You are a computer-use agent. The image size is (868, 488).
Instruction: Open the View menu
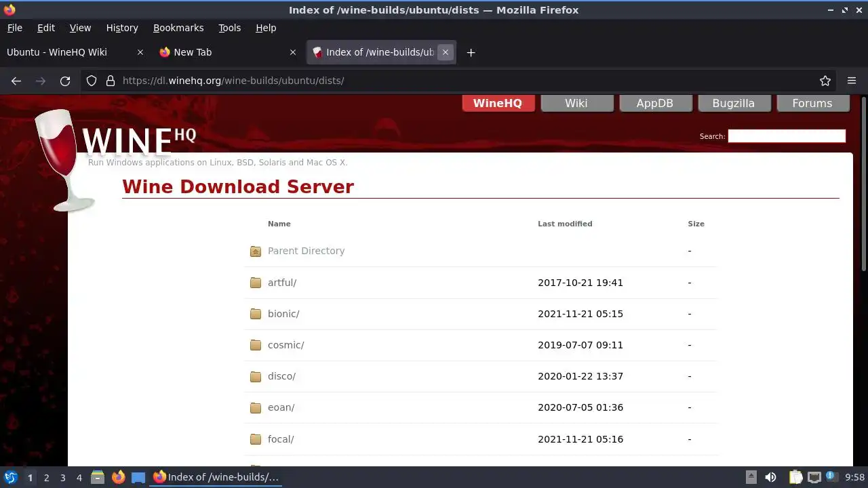tap(80, 28)
